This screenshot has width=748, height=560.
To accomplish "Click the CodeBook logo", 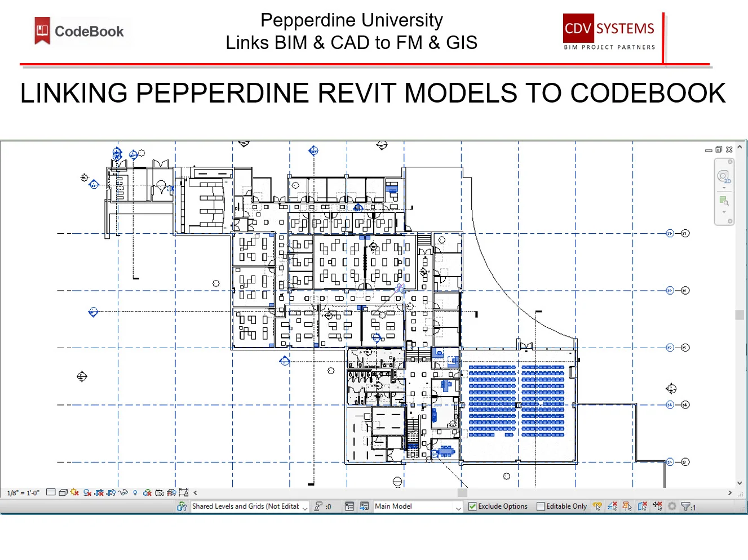I will click(x=79, y=31).
